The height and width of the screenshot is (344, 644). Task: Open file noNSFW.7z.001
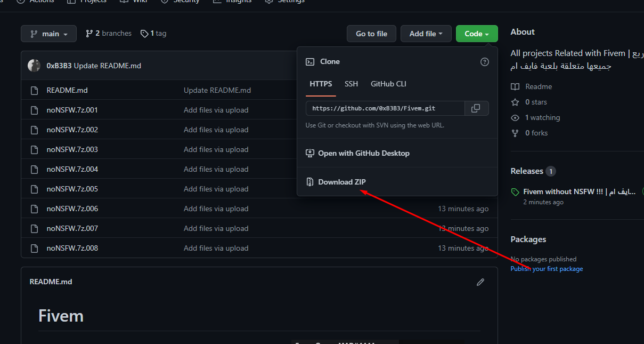72,110
